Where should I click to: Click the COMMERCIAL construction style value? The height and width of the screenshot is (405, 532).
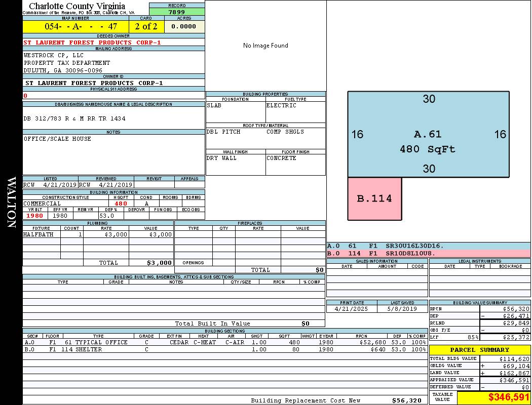point(42,204)
